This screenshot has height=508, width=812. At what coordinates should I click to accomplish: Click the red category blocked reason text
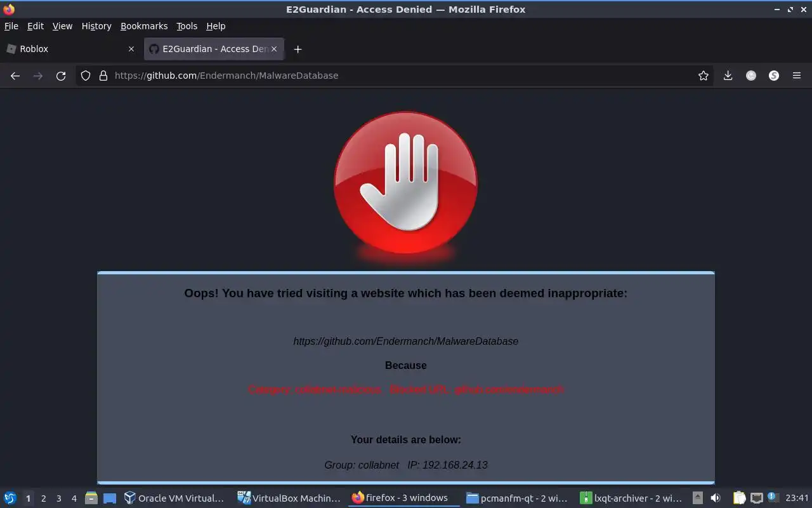406,389
